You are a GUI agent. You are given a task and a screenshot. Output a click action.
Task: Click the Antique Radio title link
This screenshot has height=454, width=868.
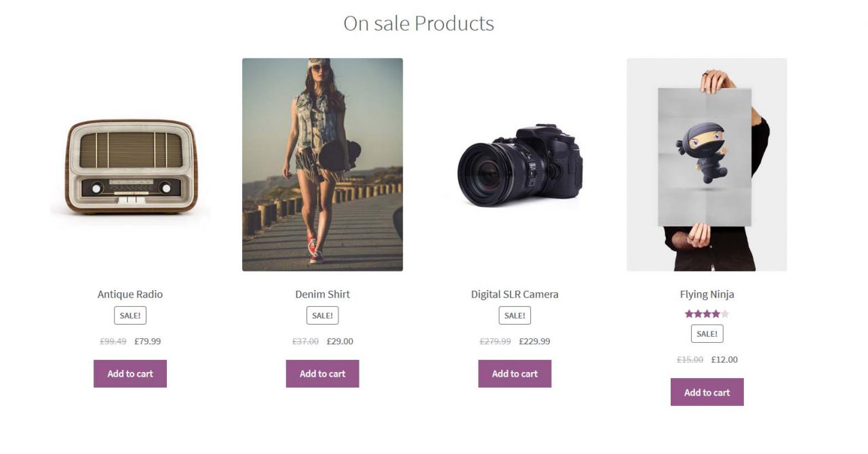130,294
